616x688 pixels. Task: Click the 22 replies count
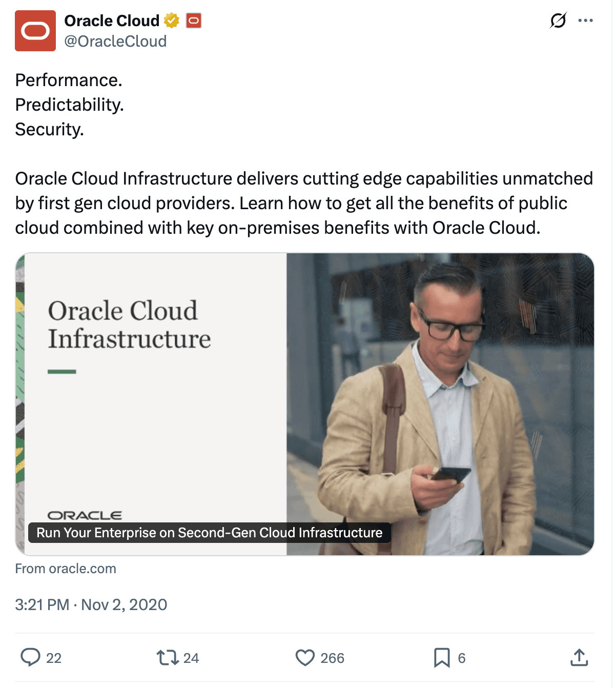click(x=54, y=658)
